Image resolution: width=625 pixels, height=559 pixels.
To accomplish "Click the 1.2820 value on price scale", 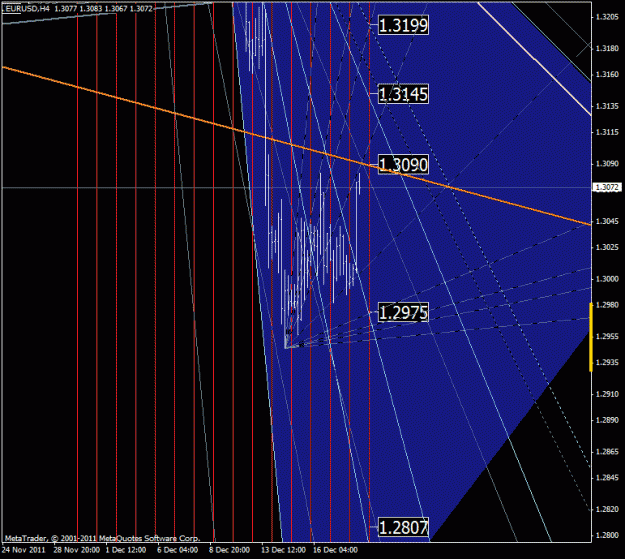I will pos(607,509).
